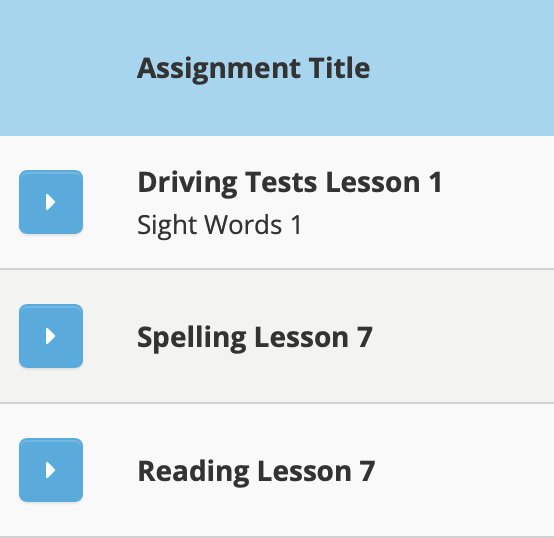The width and height of the screenshot is (554, 538).
Task: Select the word Reading in the third assignment
Action: click(x=193, y=472)
